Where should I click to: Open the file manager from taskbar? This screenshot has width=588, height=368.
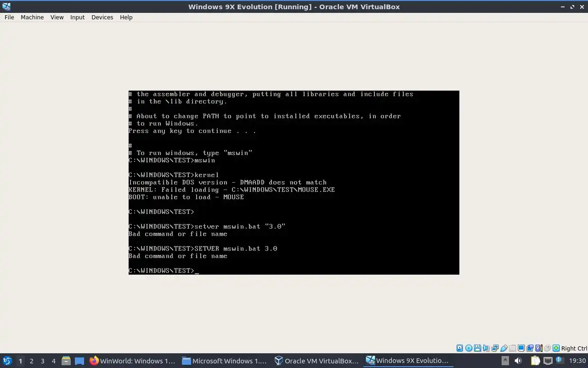point(66,361)
